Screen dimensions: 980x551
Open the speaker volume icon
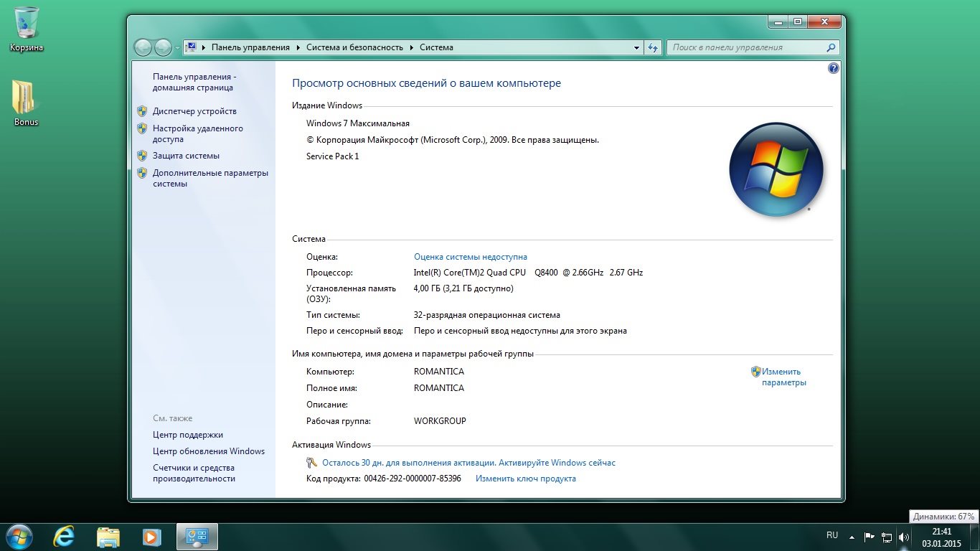(904, 537)
